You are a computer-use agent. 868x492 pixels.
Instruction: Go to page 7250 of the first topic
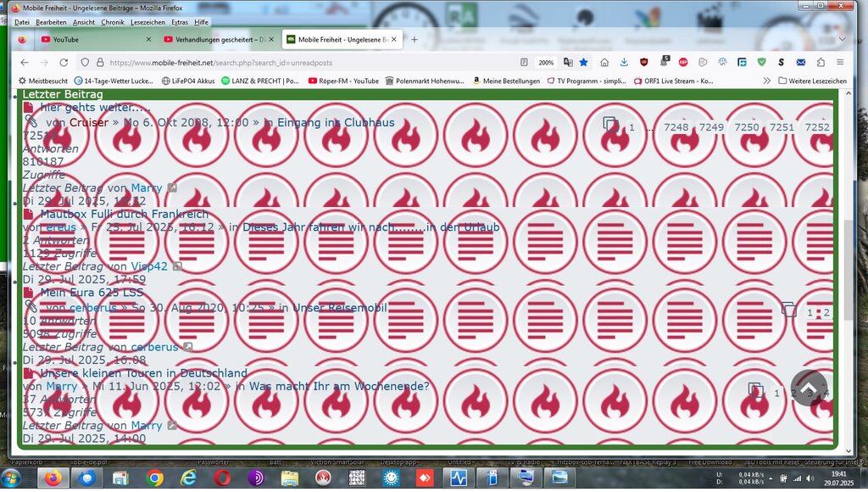click(746, 127)
